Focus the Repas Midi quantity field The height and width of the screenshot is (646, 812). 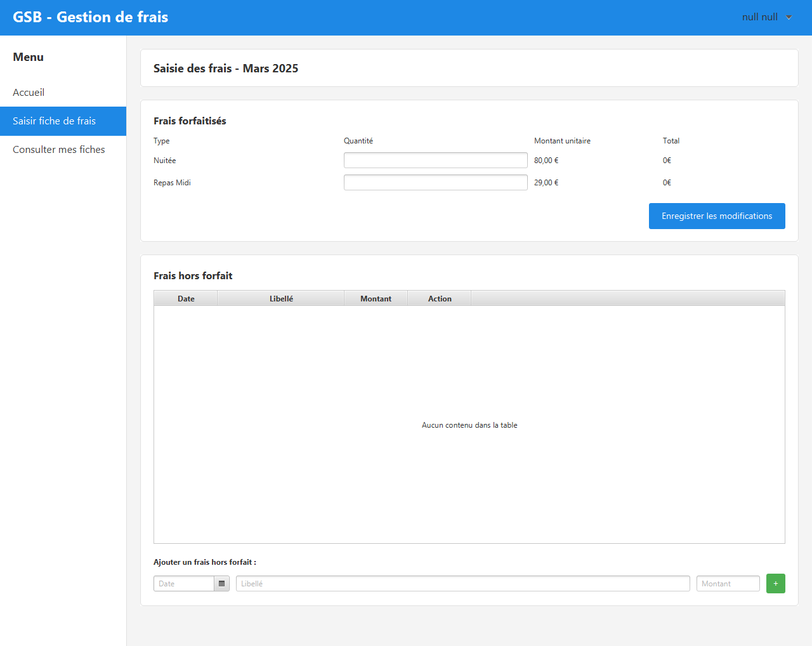click(x=435, y=183)
